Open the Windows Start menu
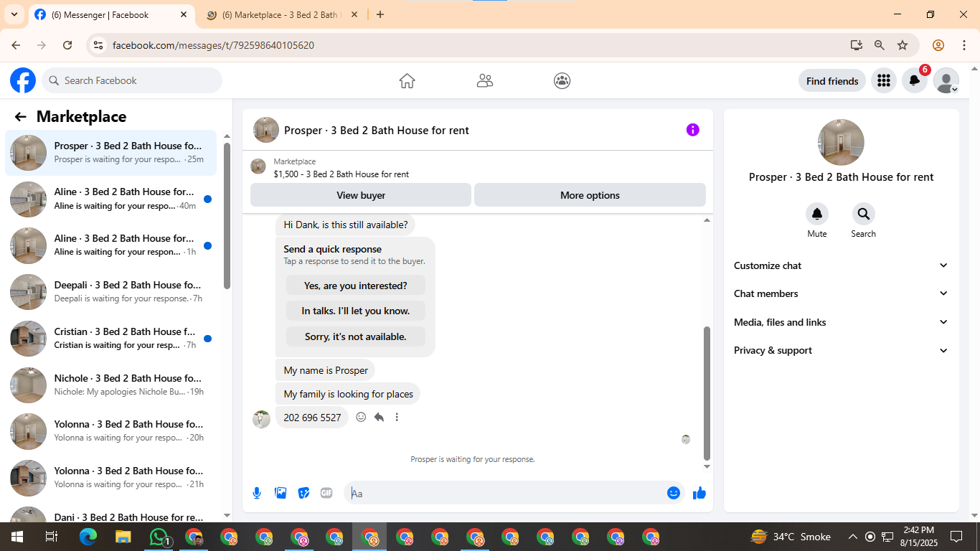 click(17, 537)
